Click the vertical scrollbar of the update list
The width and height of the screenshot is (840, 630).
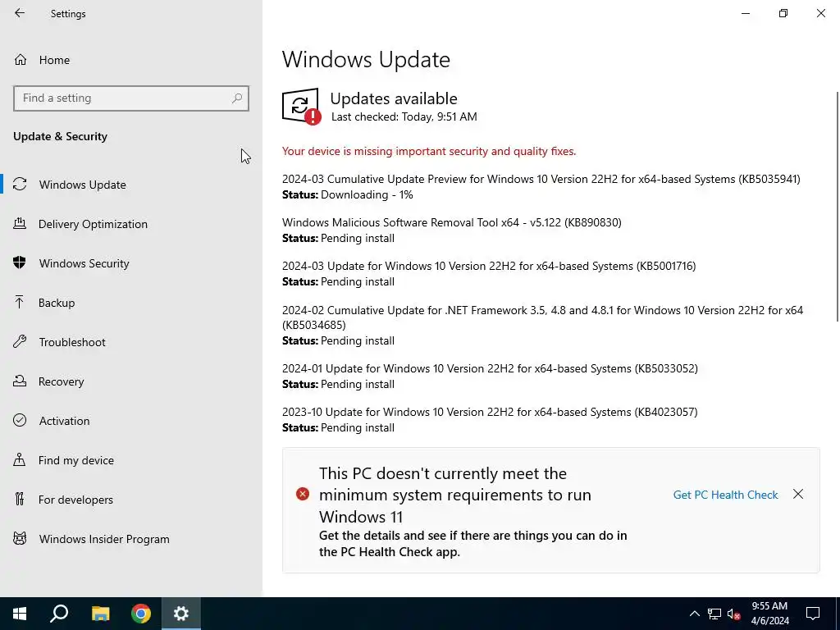pyautogui.click(x=838, y=207)
